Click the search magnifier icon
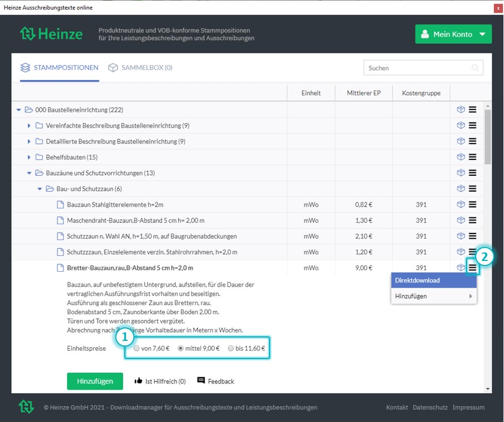 tap(474, 67)
